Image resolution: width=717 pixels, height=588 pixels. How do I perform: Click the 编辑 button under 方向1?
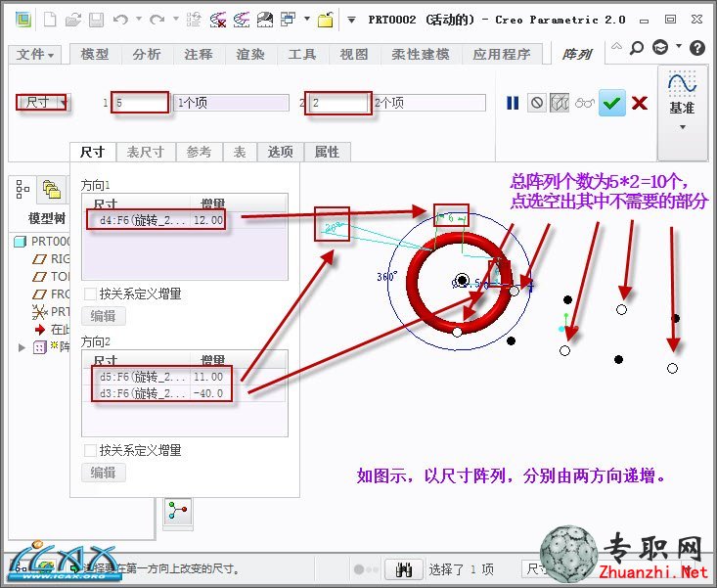point(104,316)
